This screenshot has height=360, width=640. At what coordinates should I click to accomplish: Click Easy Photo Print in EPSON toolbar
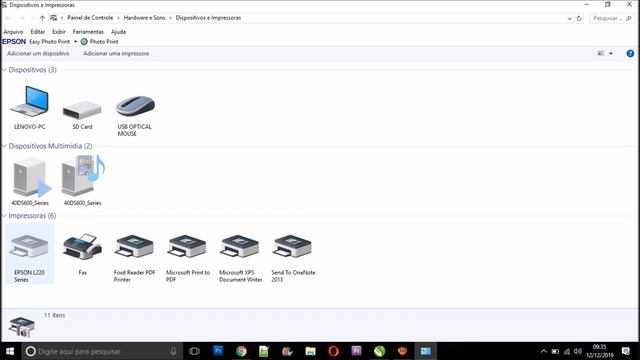49,42
